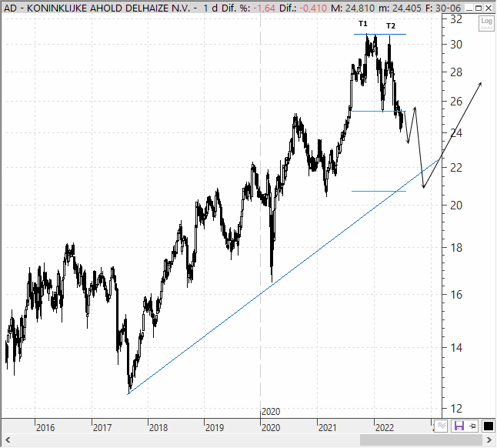The height and width of the screenshot is (448, 497).
Task: Click the 12 price axis label
Action: point(456,409)
